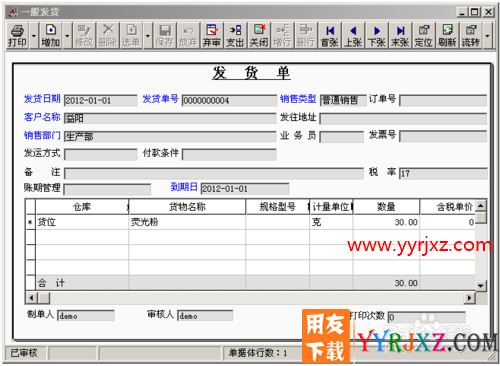Open dropdown arrow next to 打印
Image resolution: width=500 pixels, height=366 pixels.
pos(34,36)
